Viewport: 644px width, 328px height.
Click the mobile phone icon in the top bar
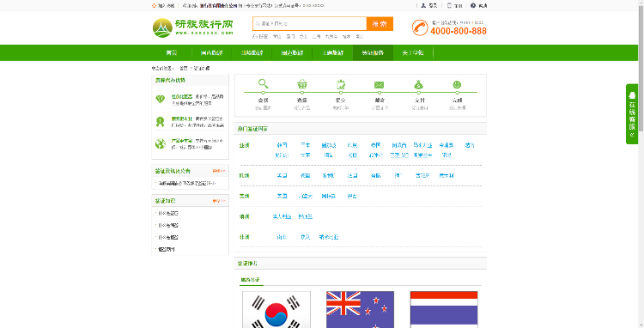point(449,6)
